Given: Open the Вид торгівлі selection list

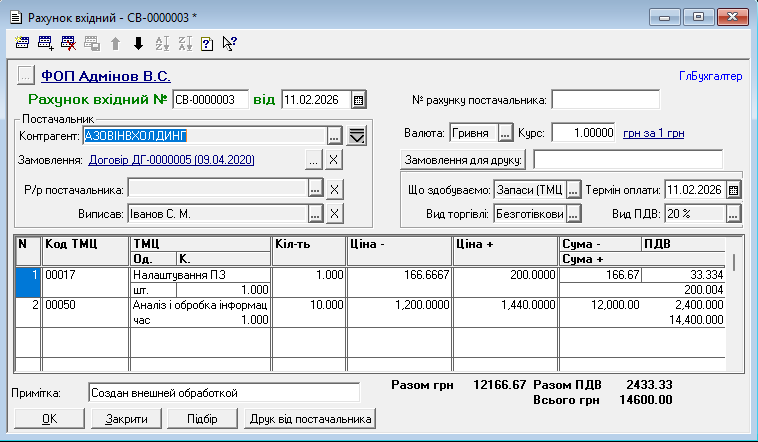Looking at the screenshot, I should pyautogui.click(x=574, y=214).
